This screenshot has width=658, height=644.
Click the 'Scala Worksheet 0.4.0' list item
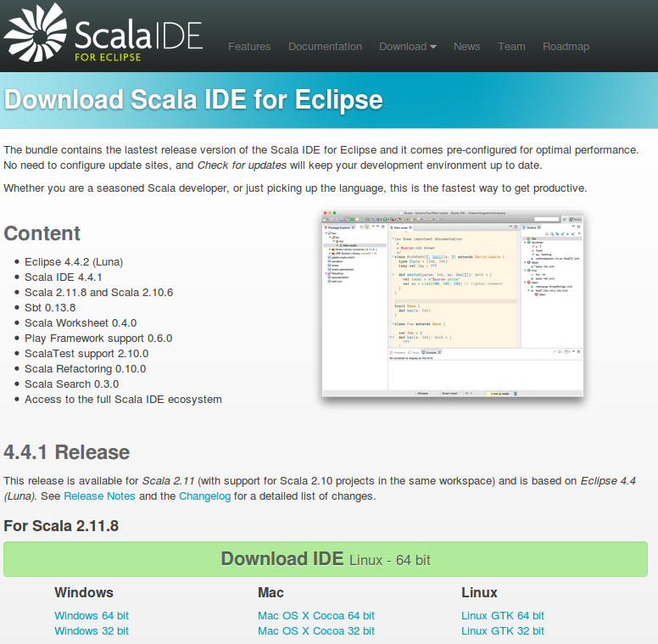(x=81, y=322)
